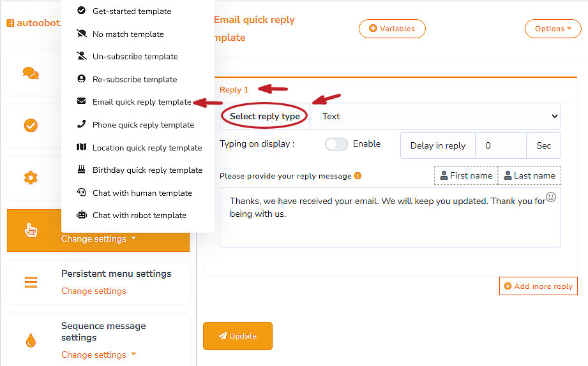The width and height of the screenshot is (588, 366).
Task: Click the droplet icon for Sequence message settings
Action: pyautogui.click(x=31, y=340)
